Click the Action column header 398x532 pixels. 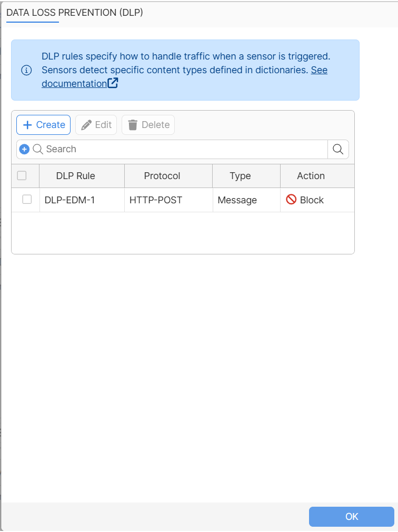(311, 176)
